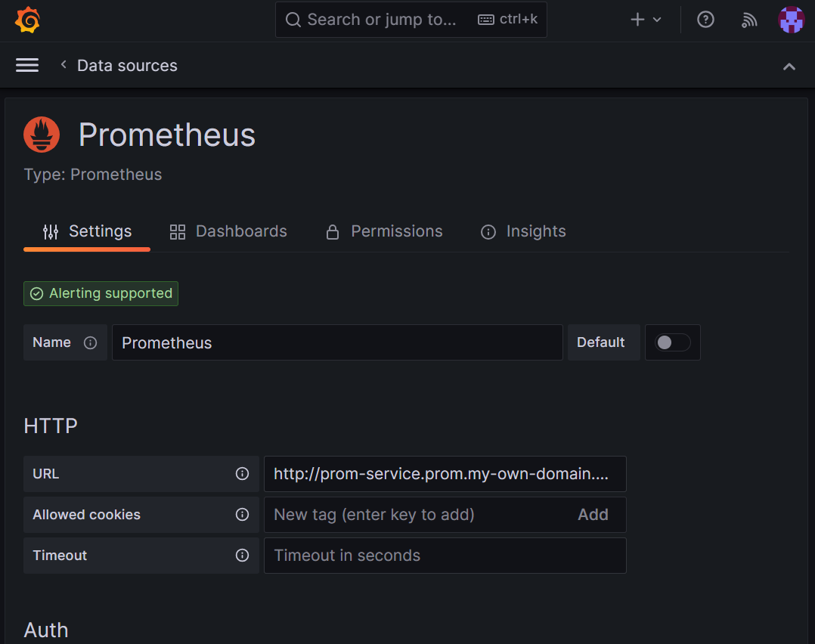815x644 pixels.
Task: Click the Insights tab info icon
Action: coord(488,232)
